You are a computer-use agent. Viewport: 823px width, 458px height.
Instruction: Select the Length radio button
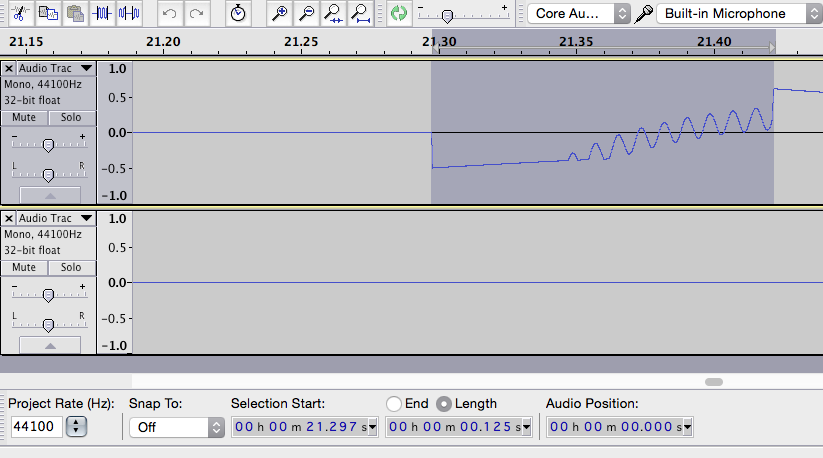(444, 404)
